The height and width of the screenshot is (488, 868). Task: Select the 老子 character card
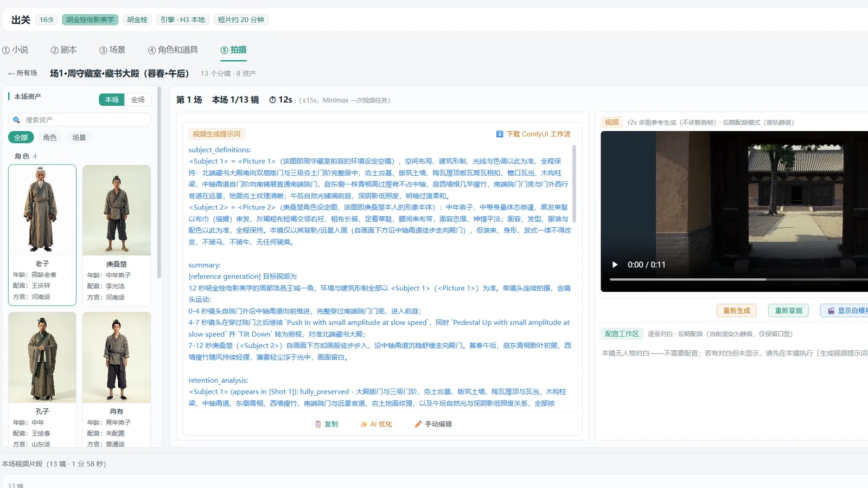pos(42,235)
